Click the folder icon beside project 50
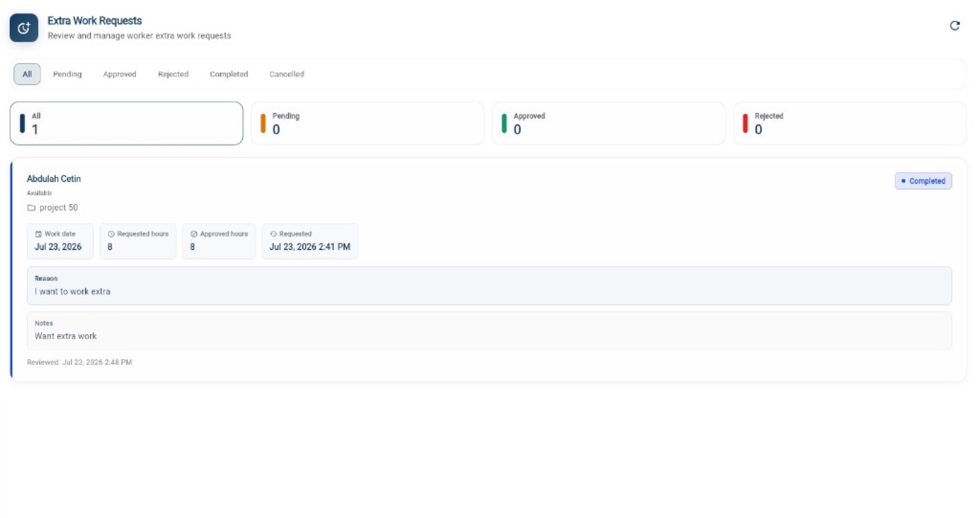 [x=31, y=208]
